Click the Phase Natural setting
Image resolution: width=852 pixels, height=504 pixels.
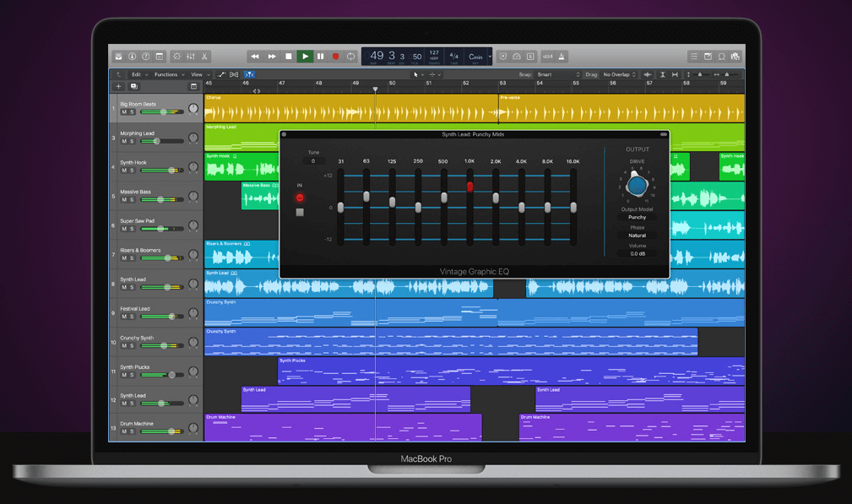pos(638,236)
